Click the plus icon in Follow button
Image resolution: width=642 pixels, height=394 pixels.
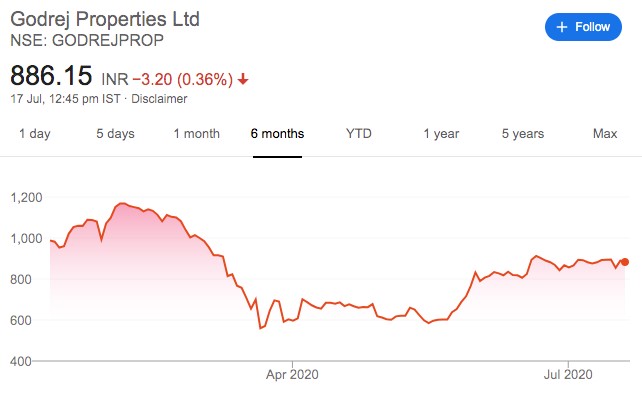click(562, 27)
